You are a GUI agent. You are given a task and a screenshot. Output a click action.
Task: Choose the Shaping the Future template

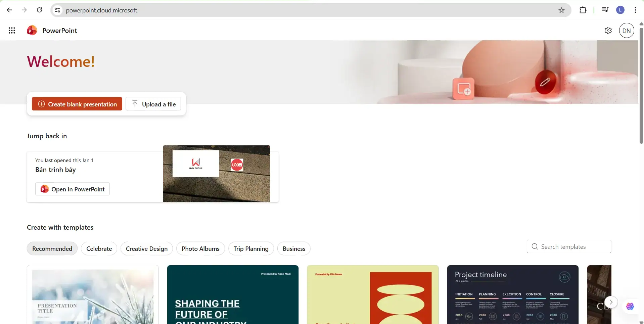(x=233, y=295)
